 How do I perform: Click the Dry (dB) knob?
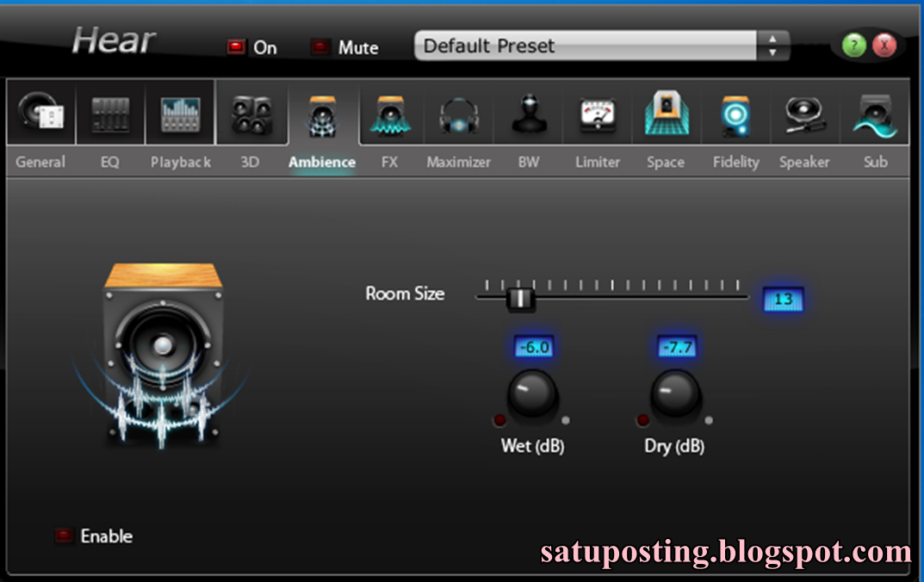point(676,393)
